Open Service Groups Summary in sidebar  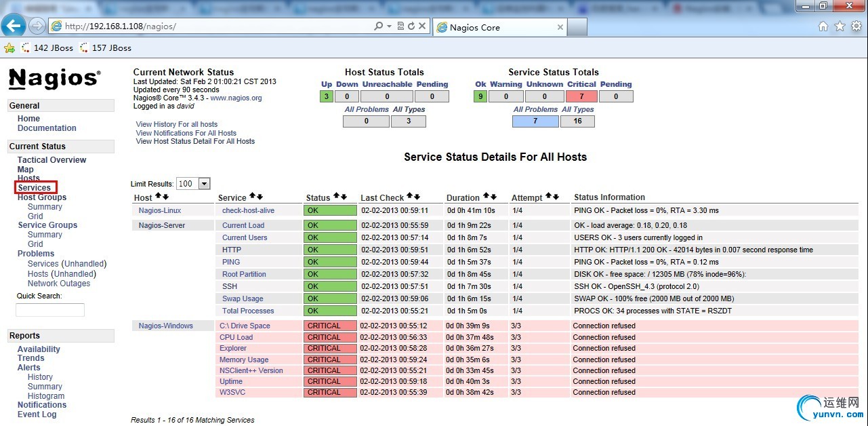pyautogui.click(x=45, y=235)
